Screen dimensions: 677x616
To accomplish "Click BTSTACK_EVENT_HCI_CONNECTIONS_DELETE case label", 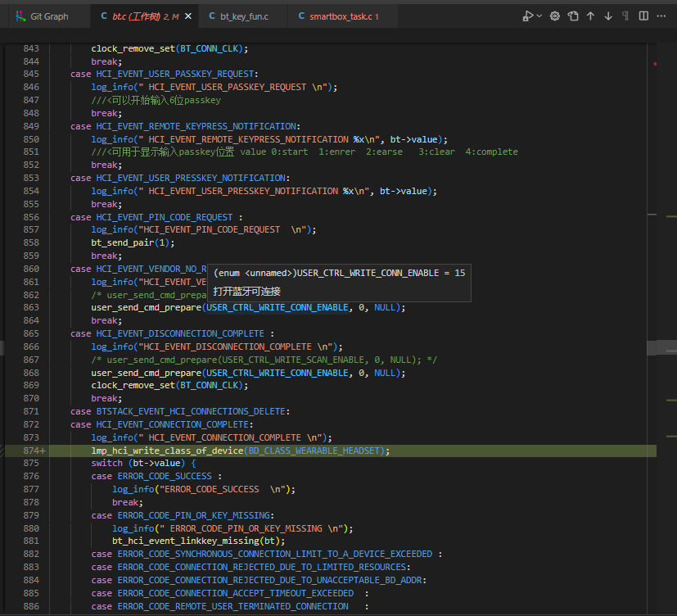I will (x=191, y=411).
